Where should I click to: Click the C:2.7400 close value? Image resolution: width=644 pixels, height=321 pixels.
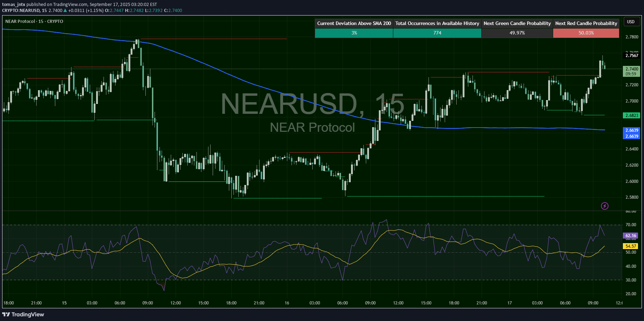coord(173,11)
